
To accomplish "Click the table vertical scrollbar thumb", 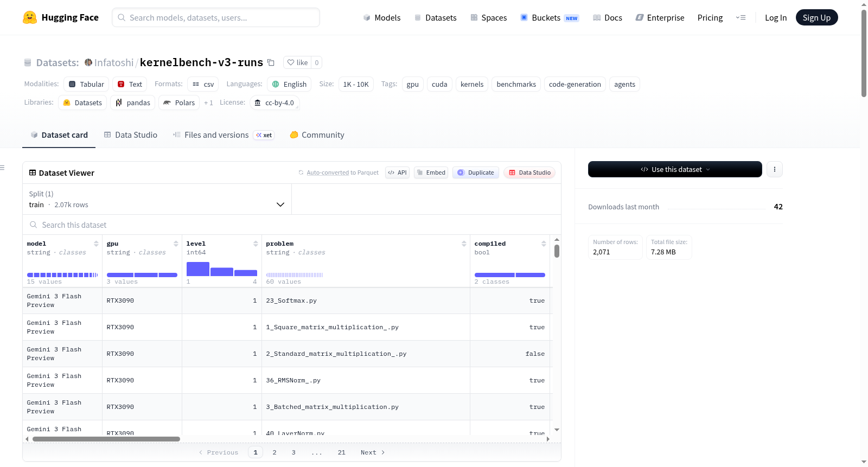I will [x=557, y=251].
